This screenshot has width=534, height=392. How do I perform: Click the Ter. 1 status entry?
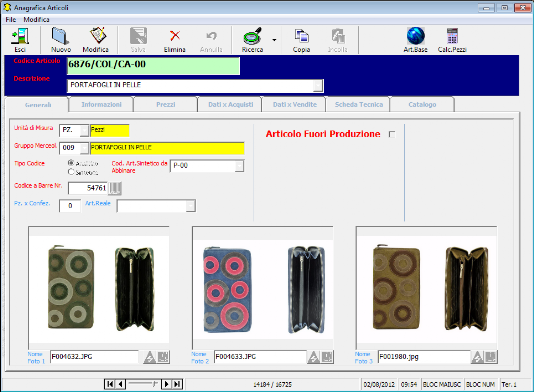pyautogui.click(x=509, y=385)
